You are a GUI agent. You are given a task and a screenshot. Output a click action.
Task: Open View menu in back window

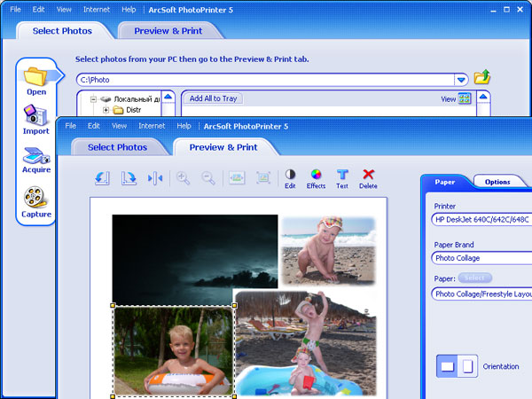pyautogui.click(x=64, y=10)
